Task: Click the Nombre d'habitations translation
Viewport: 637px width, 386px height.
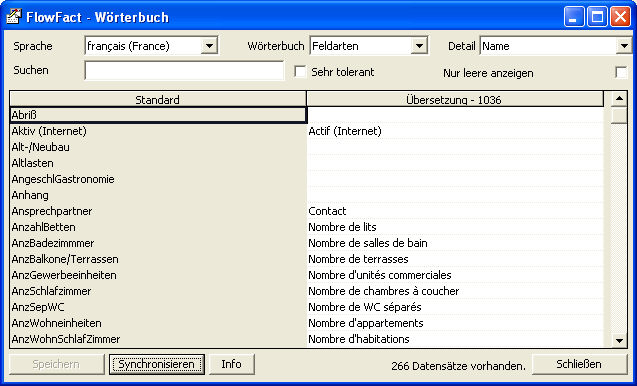Action: (x=455, y=339)
